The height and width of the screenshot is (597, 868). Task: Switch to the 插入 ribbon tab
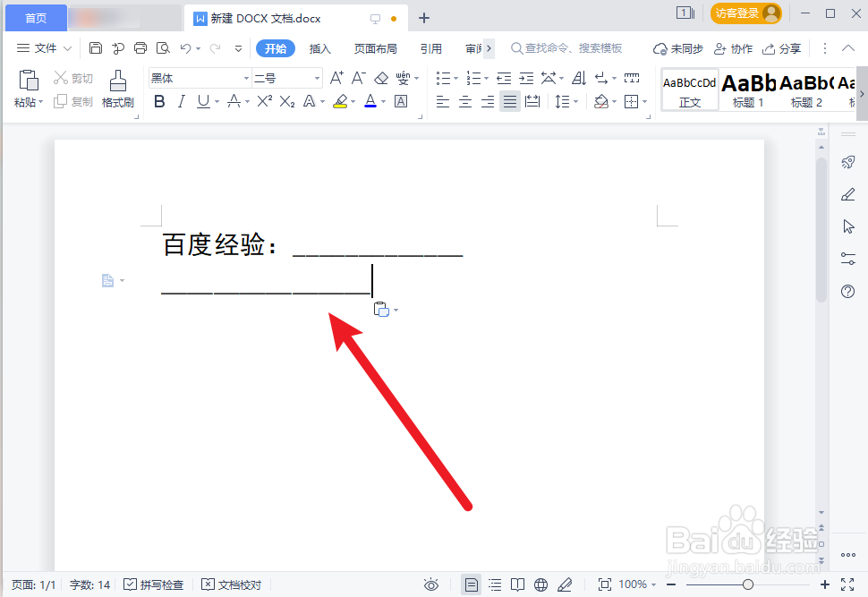click(320, 48)
